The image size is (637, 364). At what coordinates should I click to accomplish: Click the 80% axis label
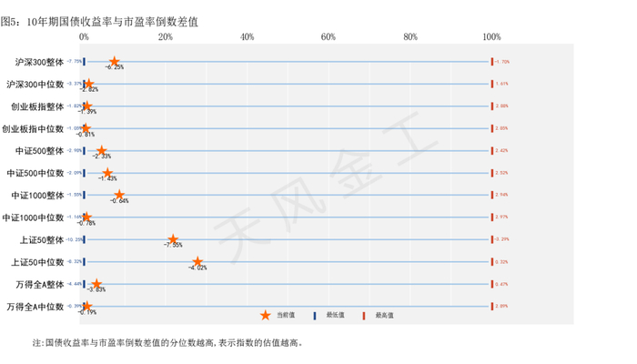coord(410,37)
